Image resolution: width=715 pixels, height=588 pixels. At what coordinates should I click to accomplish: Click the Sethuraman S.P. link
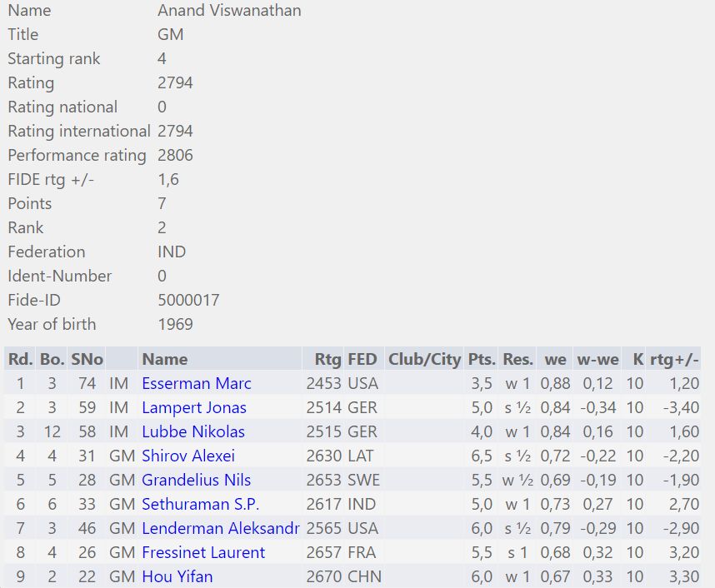click(201, 505)
